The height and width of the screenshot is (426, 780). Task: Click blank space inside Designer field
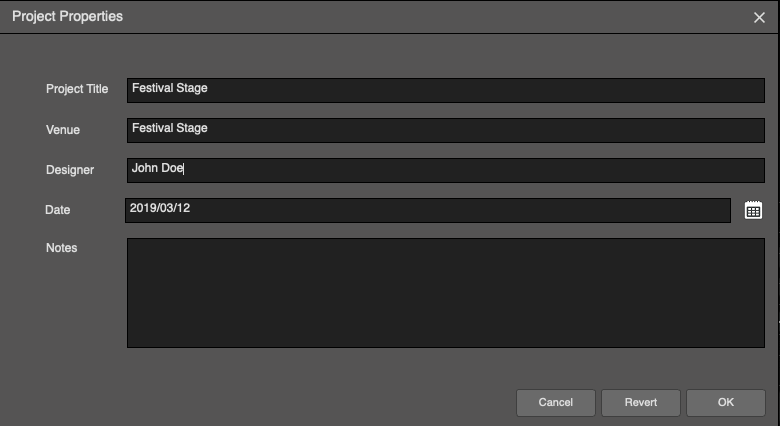coord(473,170)
